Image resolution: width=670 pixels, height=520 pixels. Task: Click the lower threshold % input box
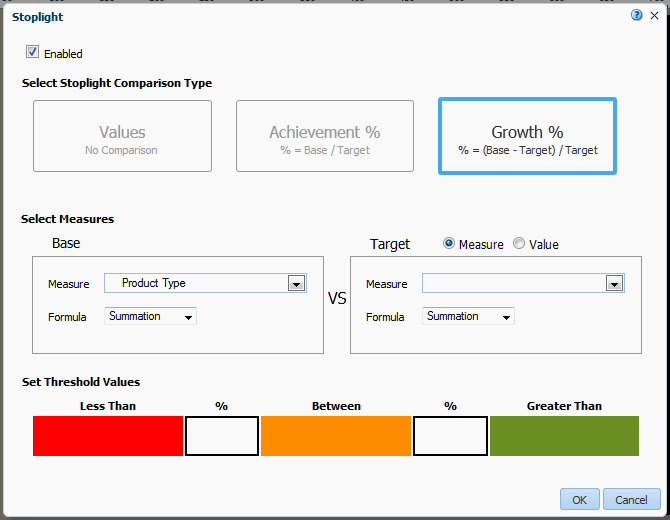[x=222, y=436]
